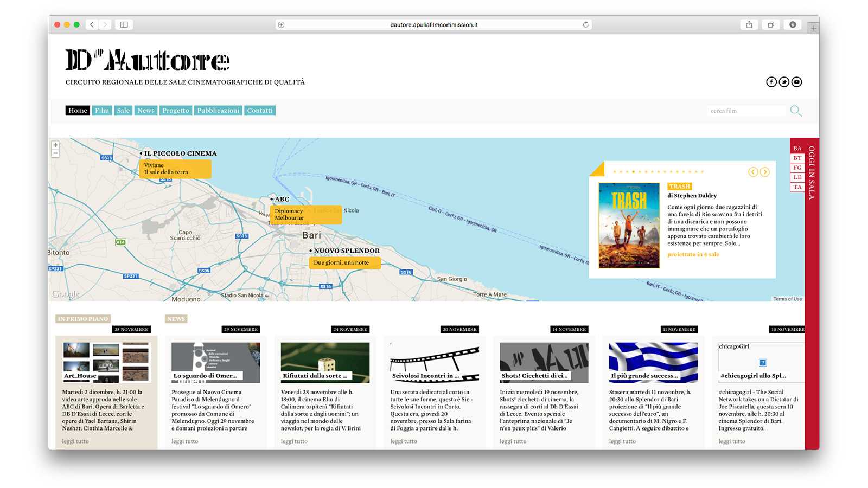
Task: Open the Art_House article thumbnail
Action: coord(106,362)
